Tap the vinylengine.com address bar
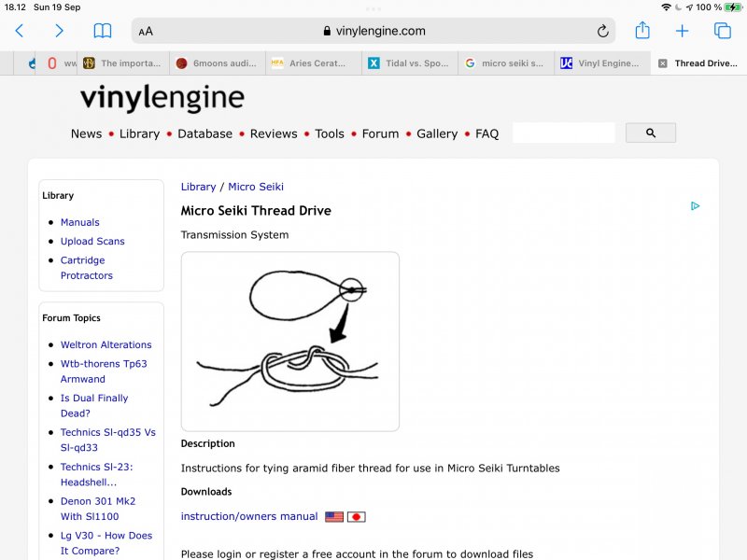 (373, 31)
